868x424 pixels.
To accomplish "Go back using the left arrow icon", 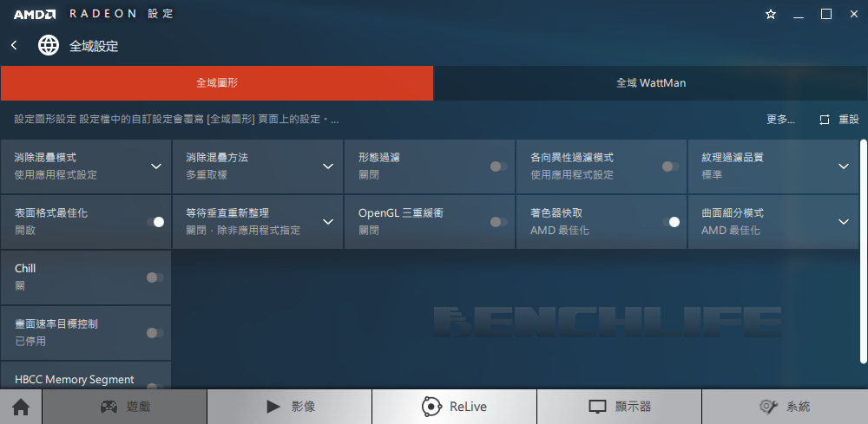I will coord(15,45).
